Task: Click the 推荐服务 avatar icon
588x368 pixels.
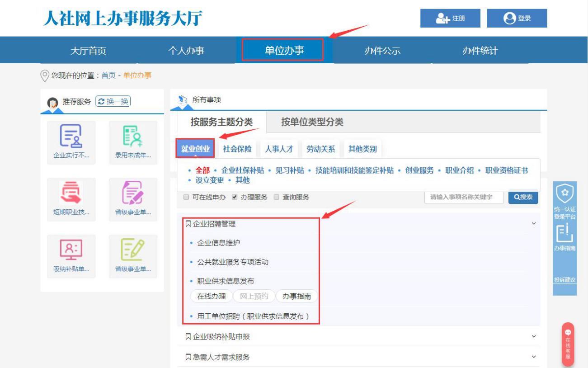Action: [53, 103]
